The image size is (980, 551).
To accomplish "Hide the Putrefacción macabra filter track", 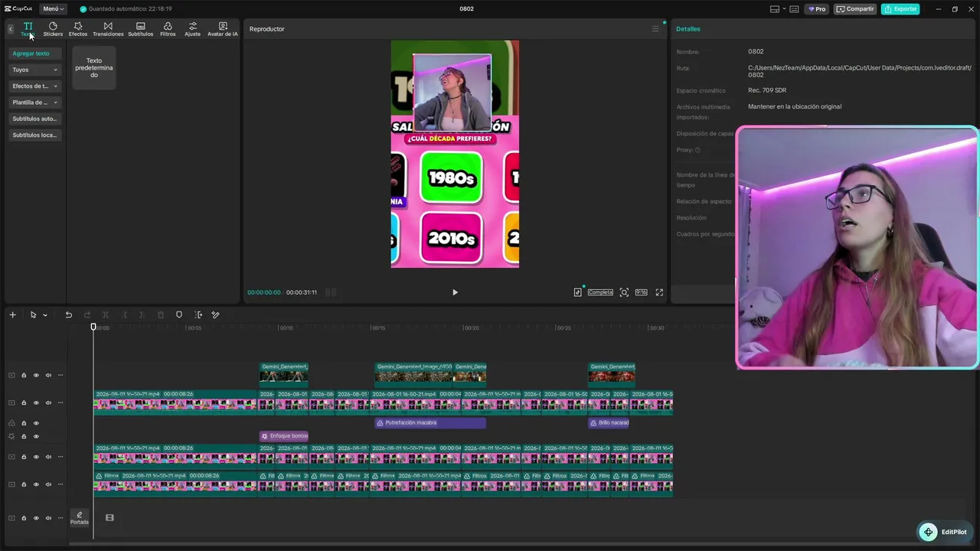I will point(36,423).
